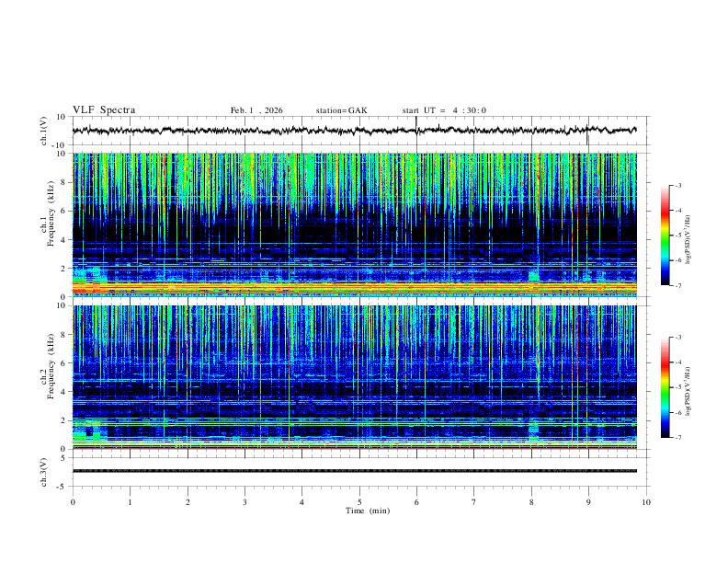The width and height of the screenshot is (728, 563).
Task: Click the ch.1 spectrogram color scale bar
Action: [665, 236]
